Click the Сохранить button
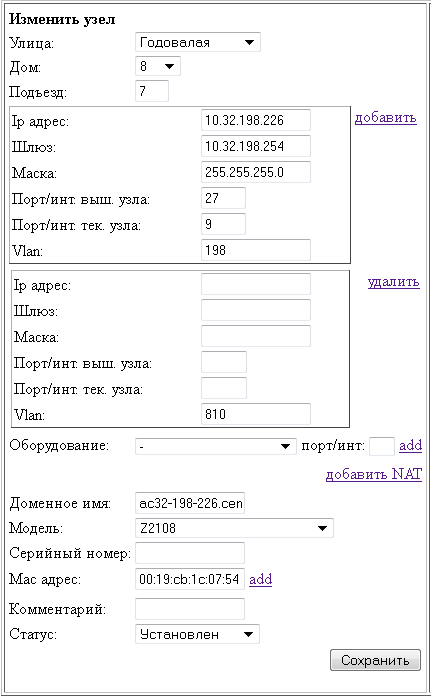Viewport: 431px width, 697px height. point(375,660)
